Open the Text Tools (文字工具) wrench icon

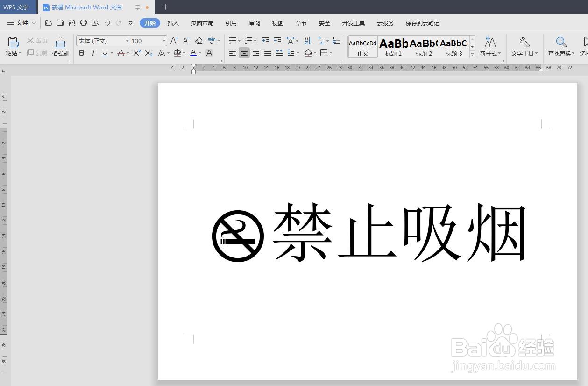[524, 43]
